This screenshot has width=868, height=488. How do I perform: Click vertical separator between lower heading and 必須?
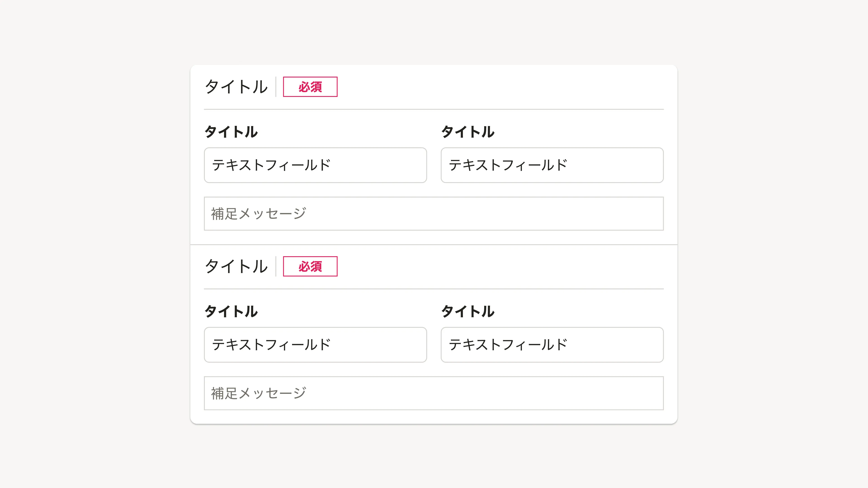(276, 266)
